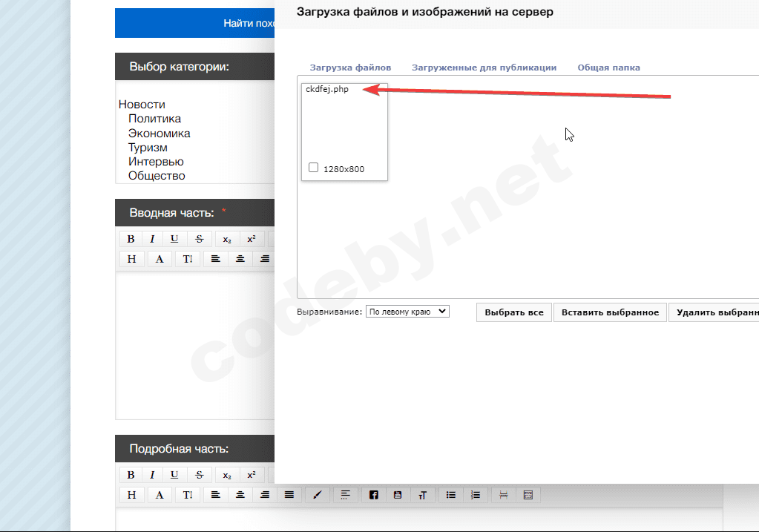759x532 pixels.
Task: Click the Удалить выбранное button
Action: pyautogui.click(x=714, y=312)
